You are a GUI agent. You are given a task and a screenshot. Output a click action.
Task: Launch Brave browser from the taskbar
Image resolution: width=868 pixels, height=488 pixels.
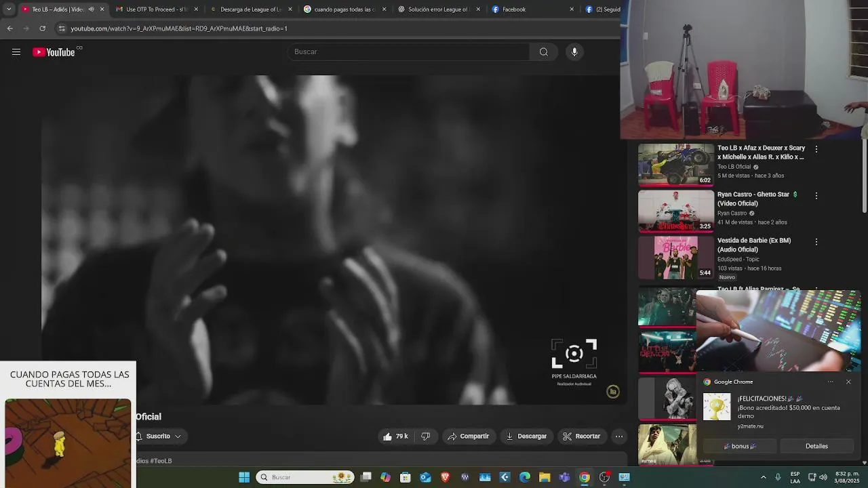(x=446, y=477)
